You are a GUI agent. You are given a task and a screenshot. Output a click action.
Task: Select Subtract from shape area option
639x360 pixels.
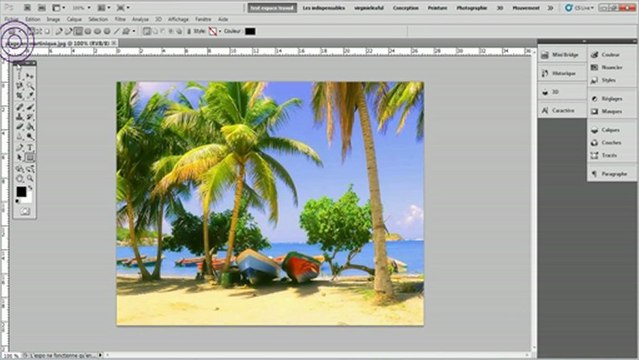pos(163,31)
